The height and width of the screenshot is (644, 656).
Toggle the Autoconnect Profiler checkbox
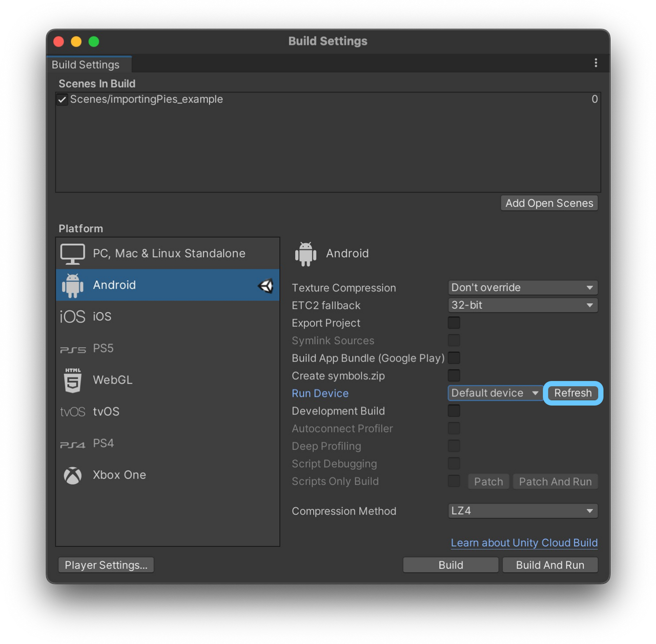(454, 428)
